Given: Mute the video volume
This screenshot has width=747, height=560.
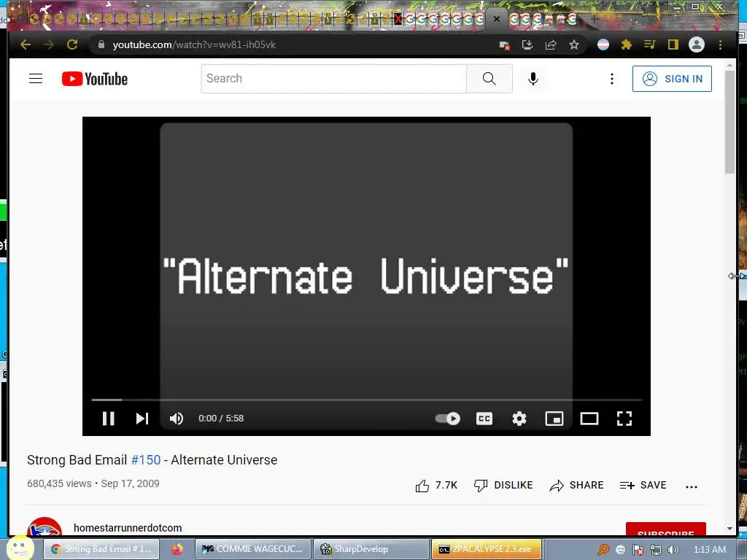Looking at the screenshot, I should pos(177,418).
